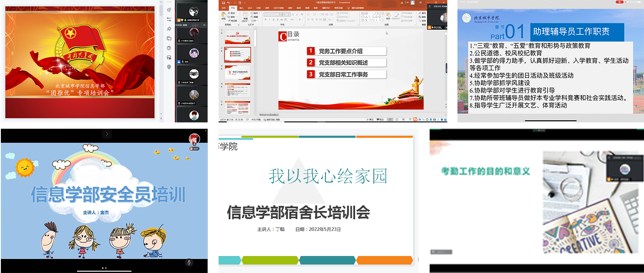Screen dimensions: 644x273
Task: Click the Cut (剪切) scissors icon
Action: tap(229, 13)
